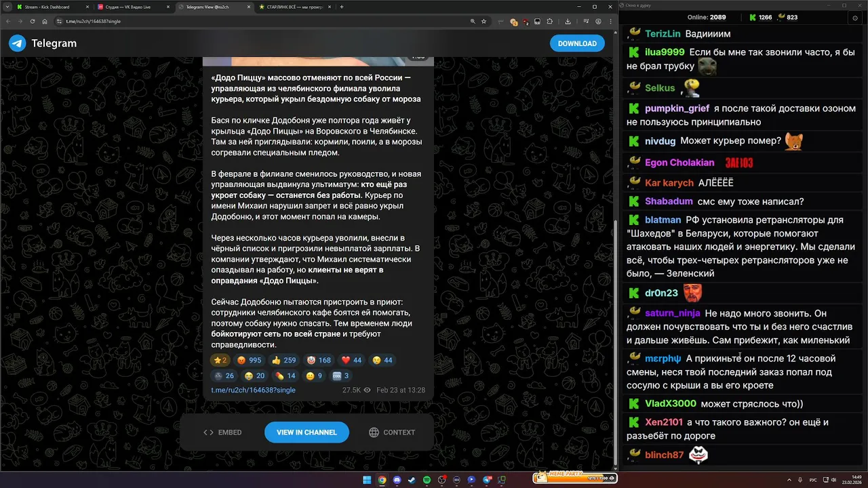Click username blinch87 in chat
Image resolution: width=868 pixels, height=488 pixels.
665,455
